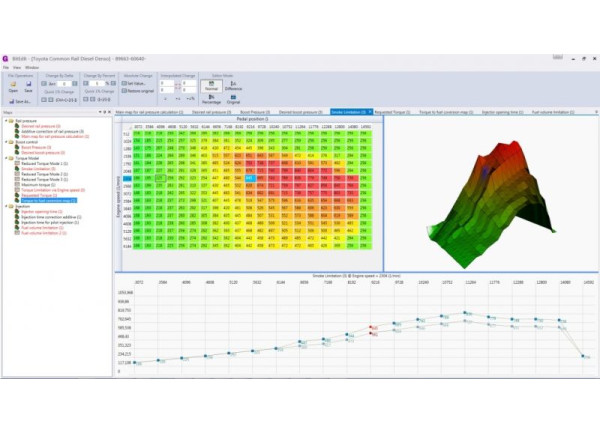This screenshot has height=434, width=600.
Task: Open the Window menu
Action: pos(33,67)
